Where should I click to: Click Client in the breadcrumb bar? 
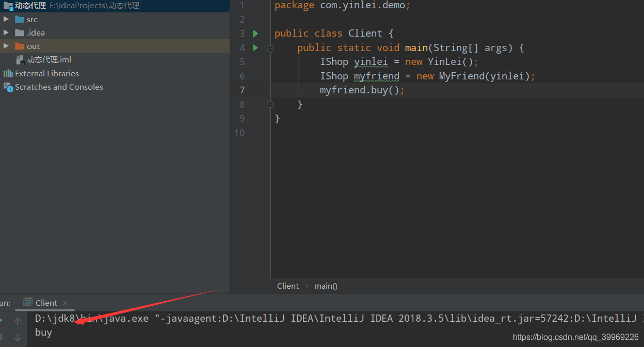click(287, 286)
